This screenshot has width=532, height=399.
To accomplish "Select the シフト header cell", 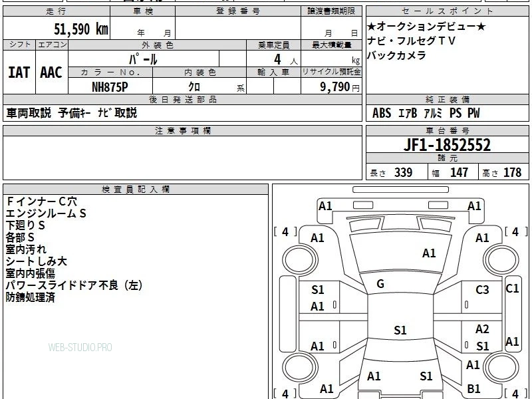I will point(20,45).
